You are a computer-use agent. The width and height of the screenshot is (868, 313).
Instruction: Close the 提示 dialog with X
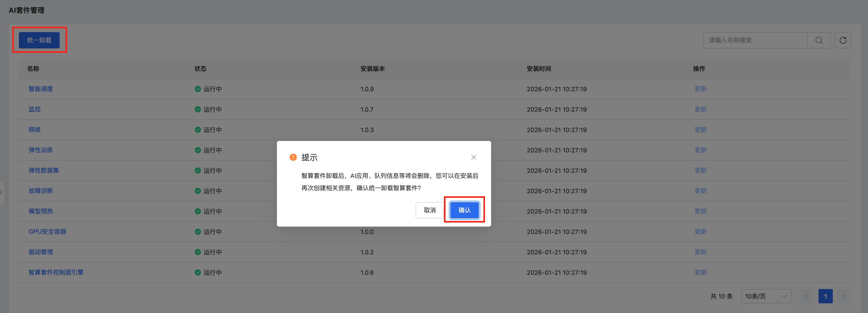(x=474, y=157)
